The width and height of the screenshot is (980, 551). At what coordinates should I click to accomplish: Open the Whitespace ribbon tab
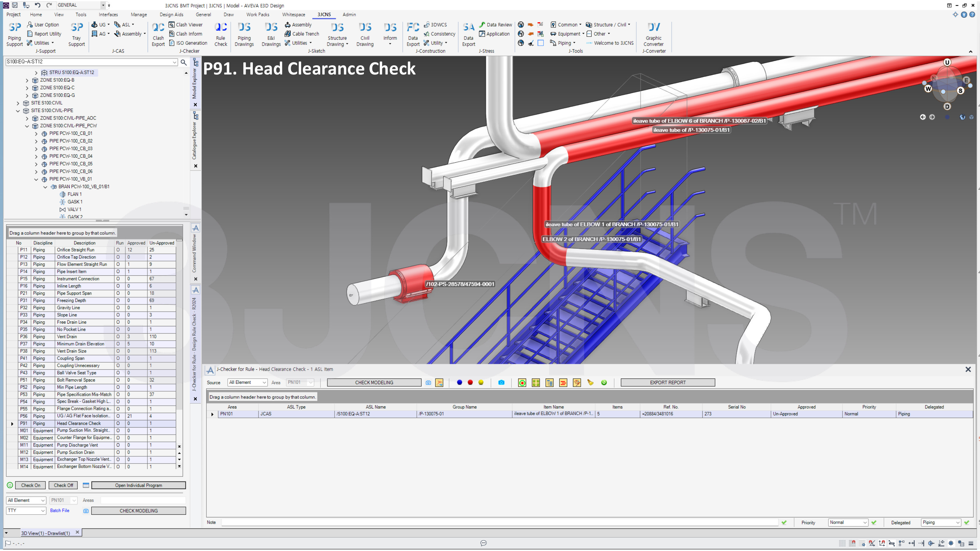tap(293, 14)
